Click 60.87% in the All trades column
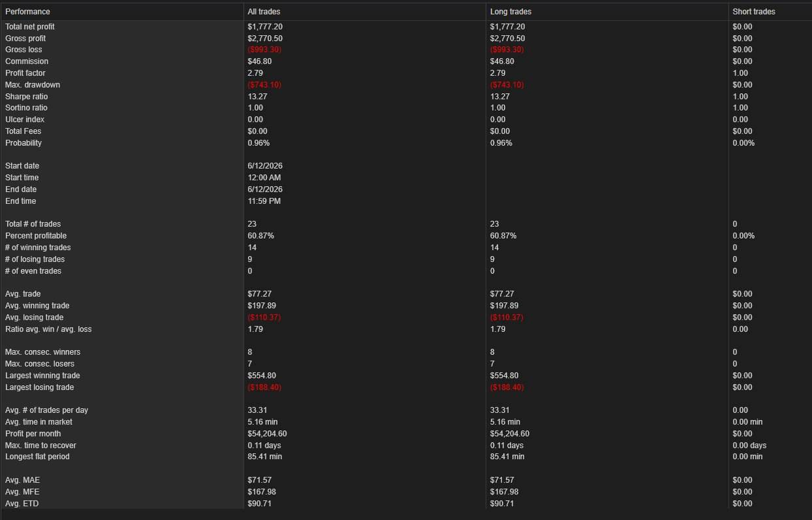 tap(261, 236)
